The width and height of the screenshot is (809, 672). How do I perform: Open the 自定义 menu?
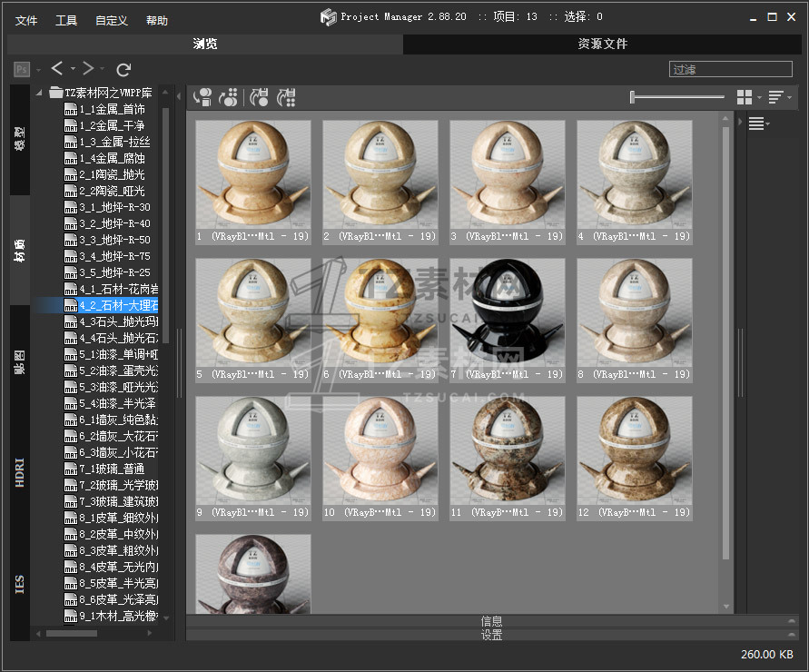coord(111,20)
